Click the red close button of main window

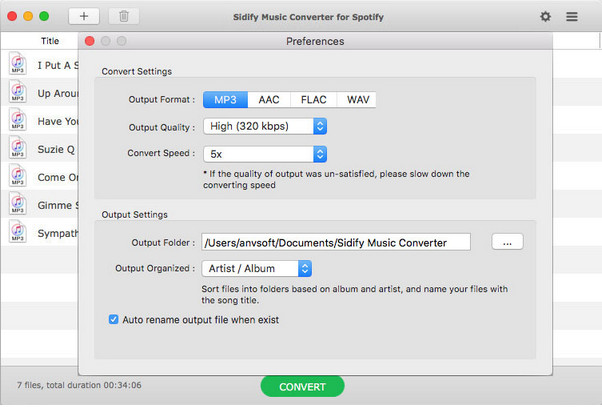pyautogui.click(x=12, y=16)
